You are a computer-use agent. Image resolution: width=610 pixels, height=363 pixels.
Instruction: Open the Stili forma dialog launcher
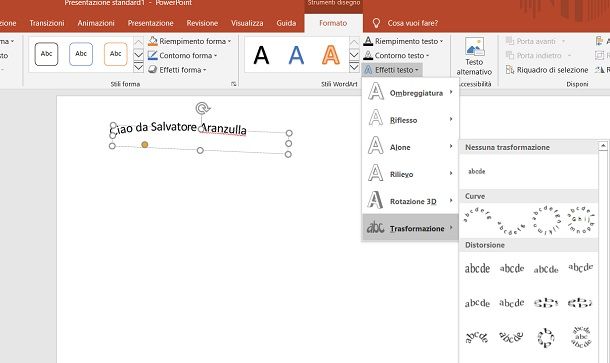[233, 84]
